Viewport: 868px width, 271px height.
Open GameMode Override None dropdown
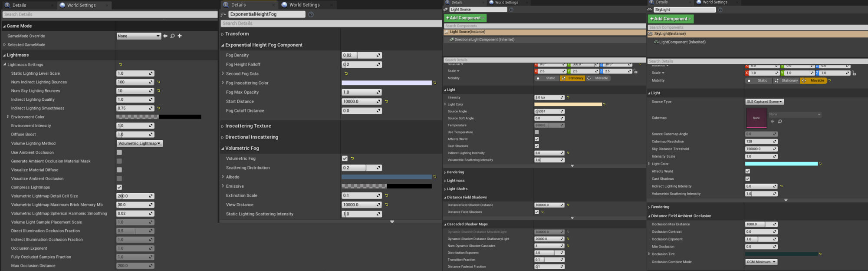coord(139,36)
